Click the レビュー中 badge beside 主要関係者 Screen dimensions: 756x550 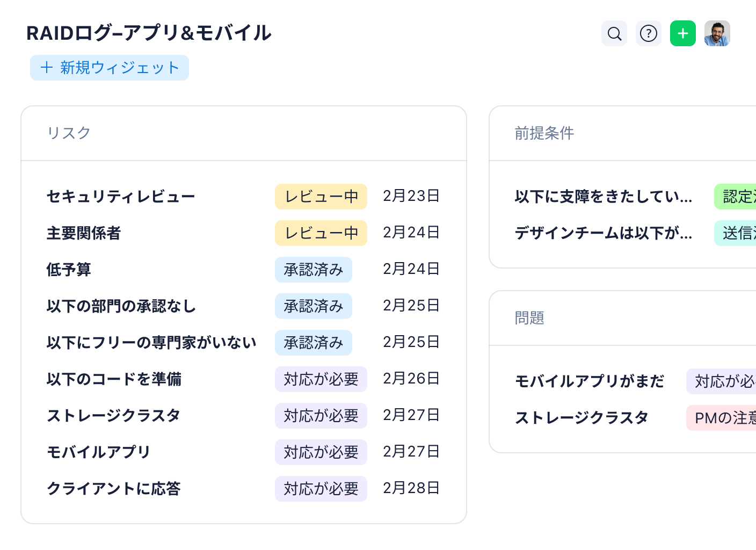click(x=321, y=233)
